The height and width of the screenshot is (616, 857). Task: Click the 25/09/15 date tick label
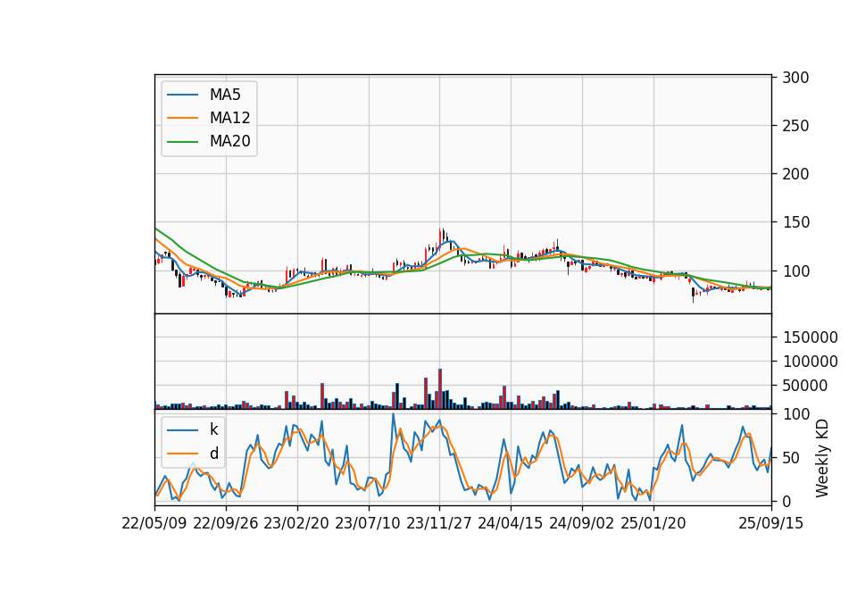click(x=770, y=523)
